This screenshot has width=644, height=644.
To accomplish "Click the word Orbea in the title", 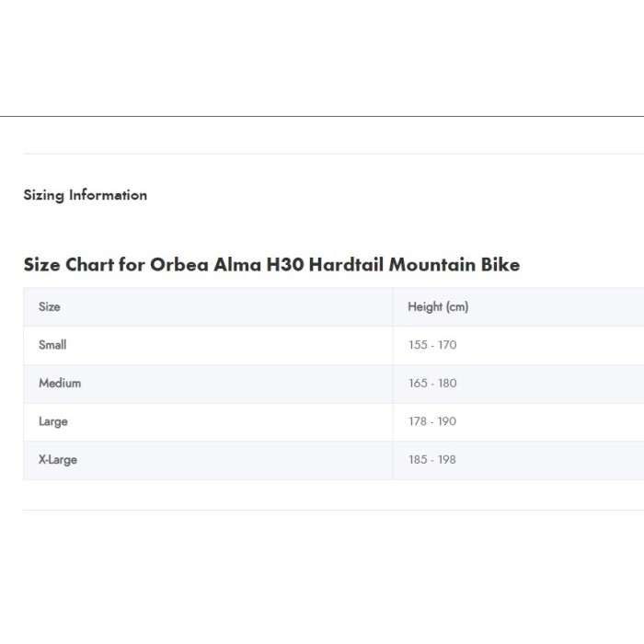I will [x=178, y=265].
